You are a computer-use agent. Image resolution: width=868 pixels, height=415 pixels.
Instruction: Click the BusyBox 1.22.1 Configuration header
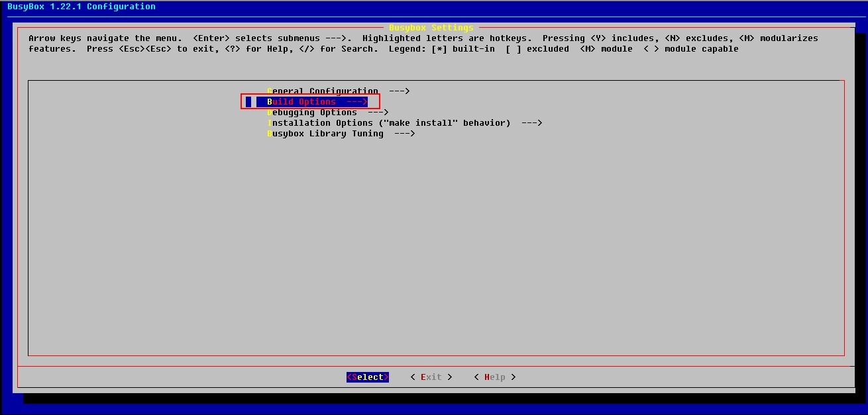(x=81, y=7)
